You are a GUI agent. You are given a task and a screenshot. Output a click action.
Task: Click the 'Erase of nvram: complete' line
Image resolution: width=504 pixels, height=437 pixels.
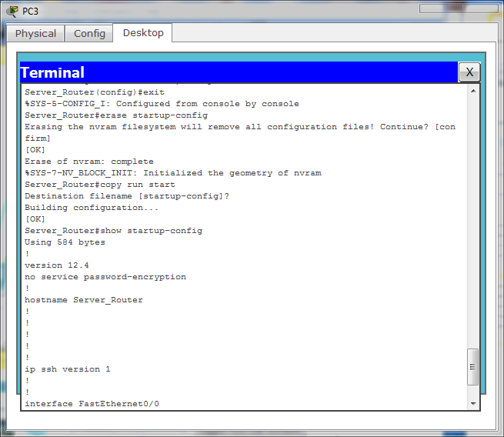pyautogui.click(x=89, y=162)
